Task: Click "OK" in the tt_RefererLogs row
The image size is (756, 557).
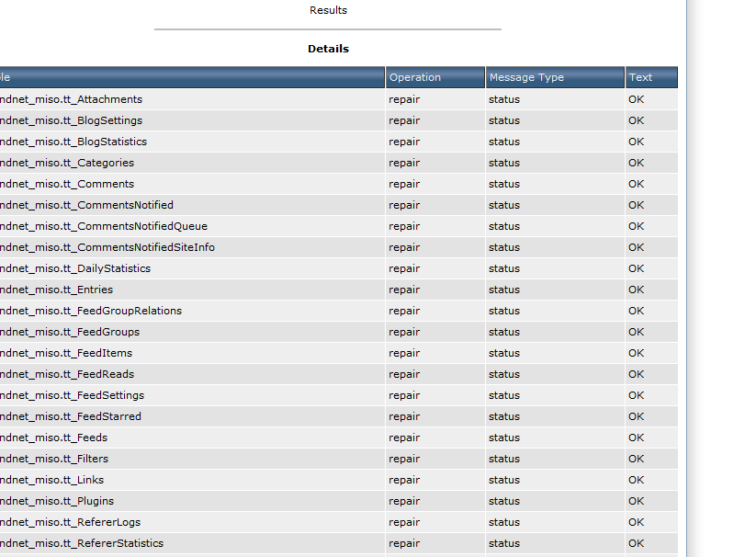Action: point(636,522)
